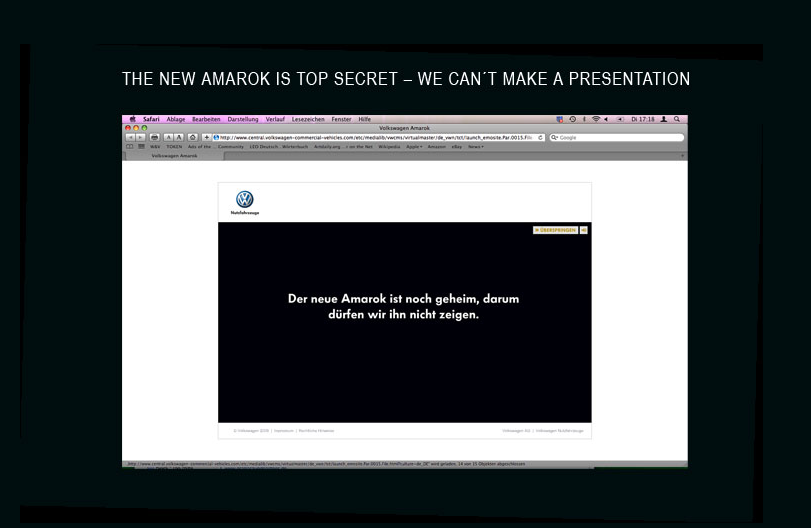
Task: Click the volume menu bar icon
Action: coord(606,119)
